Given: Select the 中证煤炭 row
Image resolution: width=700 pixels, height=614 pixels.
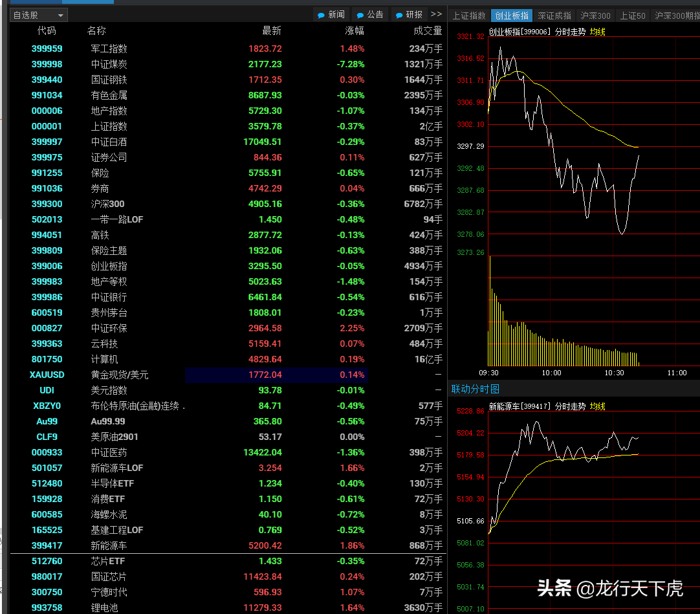Looking at the screenshot, I should [x=227, y=64].
